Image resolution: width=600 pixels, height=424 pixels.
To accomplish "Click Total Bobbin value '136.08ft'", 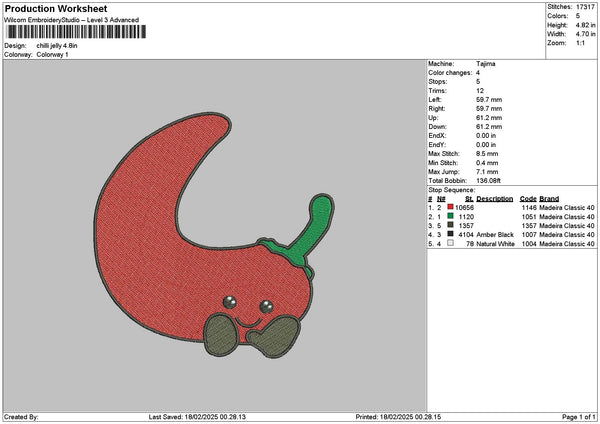I will (x=488, y=181).
